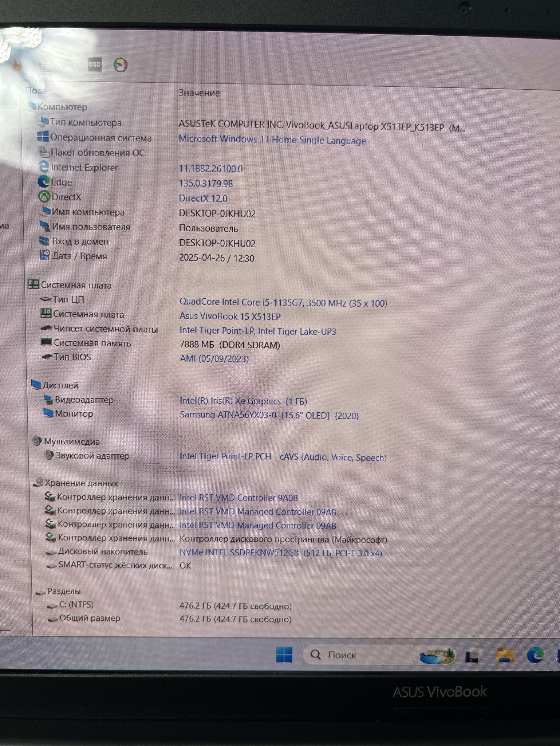The image size is (560, 746).
Task: Click the Тип компьютера row icon
Action: click(44, 121)
